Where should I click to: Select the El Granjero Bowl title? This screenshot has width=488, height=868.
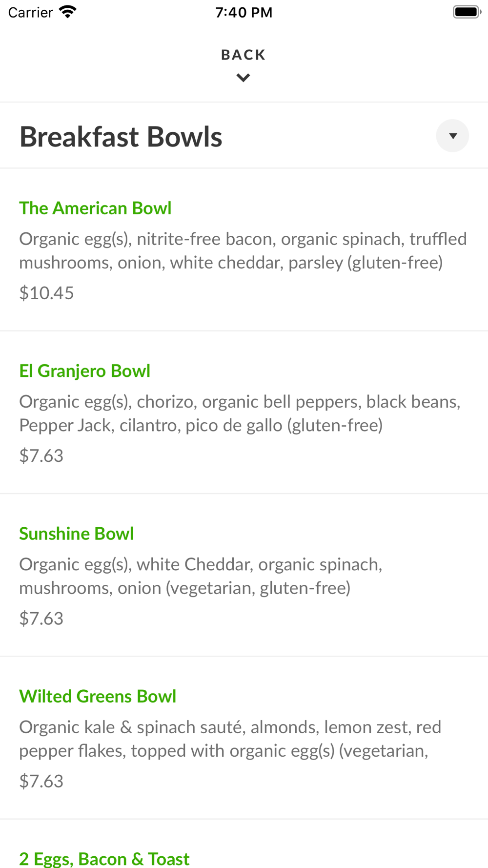click(x=84, y=371)
